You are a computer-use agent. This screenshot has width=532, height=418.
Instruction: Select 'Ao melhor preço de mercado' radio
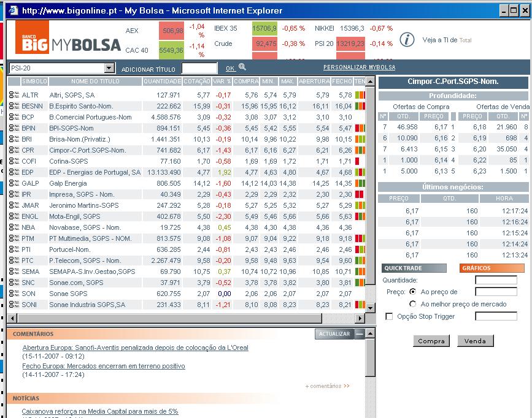(x=412, y=304)
